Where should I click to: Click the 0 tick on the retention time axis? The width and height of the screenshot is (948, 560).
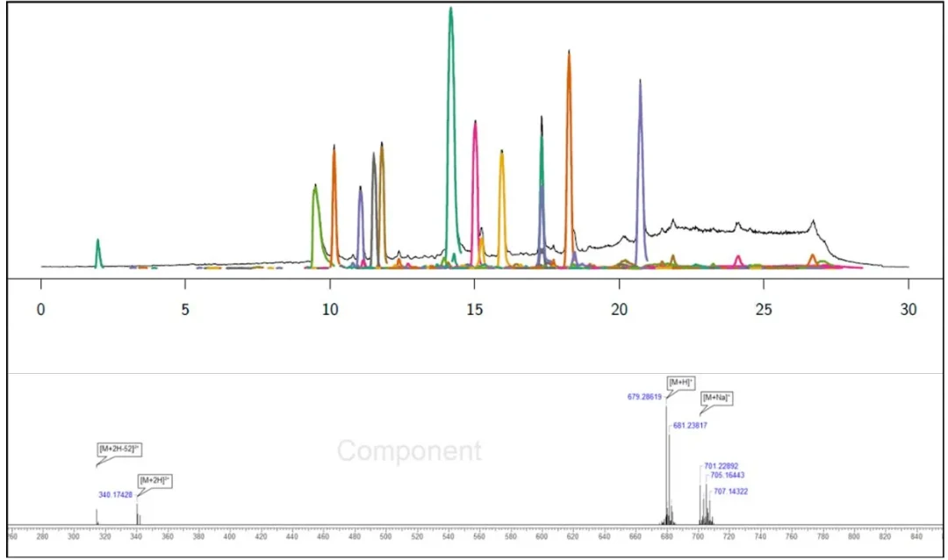pos(40,309)
